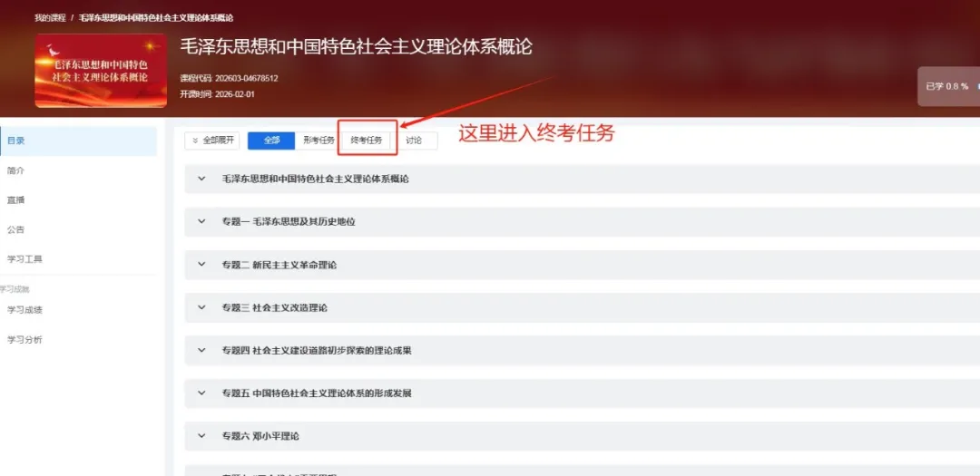Screen dimensions: 980x476
Task: Expand chevron for 专题四 社会主义建设道路初步探索
Action: point(201,350)
